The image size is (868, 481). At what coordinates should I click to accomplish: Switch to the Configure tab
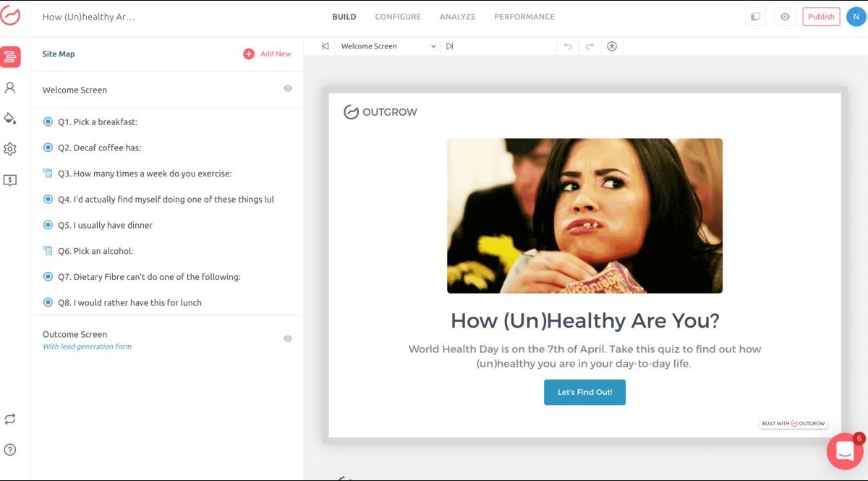398,17
